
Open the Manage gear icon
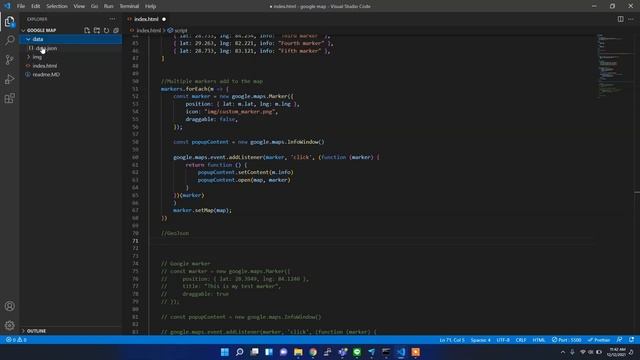(x=9, y=325)
